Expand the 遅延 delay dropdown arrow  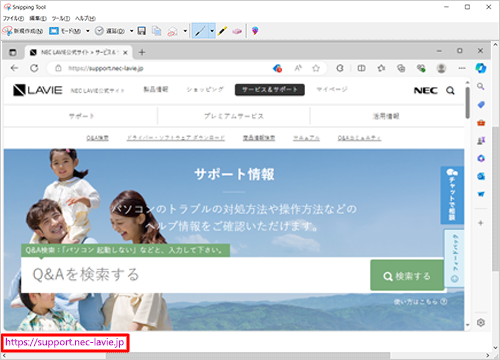[x=132, y=31]
